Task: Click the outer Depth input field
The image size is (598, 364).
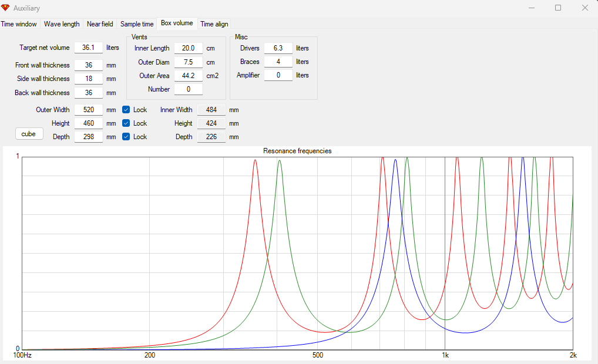Action: [x=89, y=137]
